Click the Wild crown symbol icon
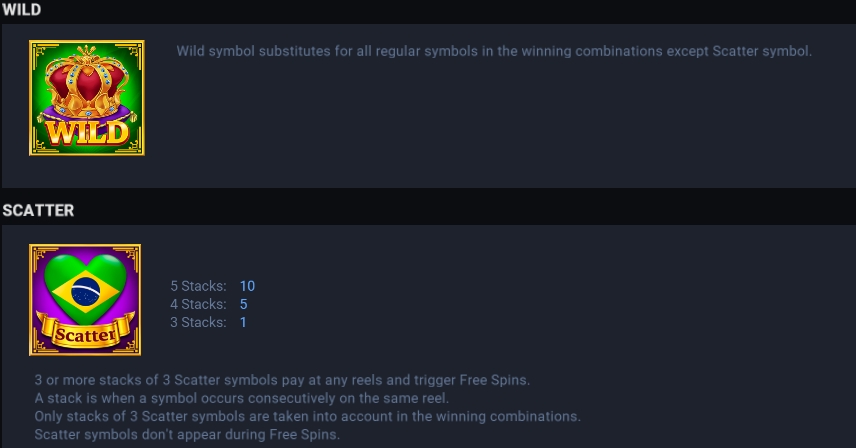The image size is (856, 448). coord(87,98)
